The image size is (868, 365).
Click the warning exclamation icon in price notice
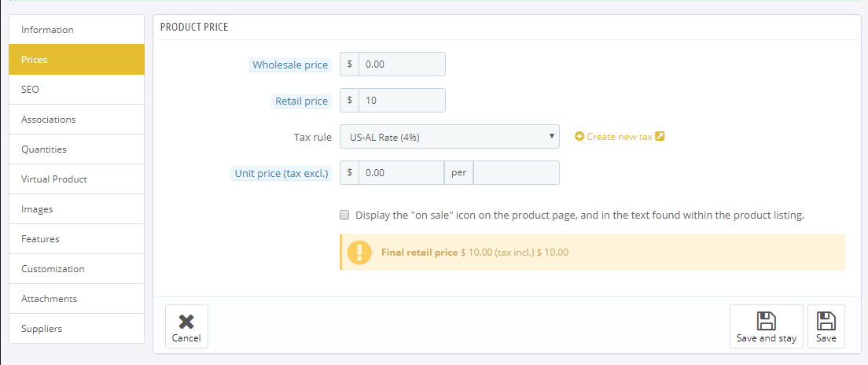[x=359, y=252]
